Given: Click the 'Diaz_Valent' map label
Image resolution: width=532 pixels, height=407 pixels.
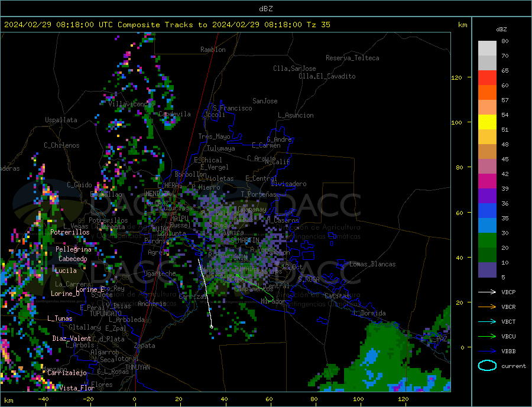Looking at the screenshot, I should point(72,338).
